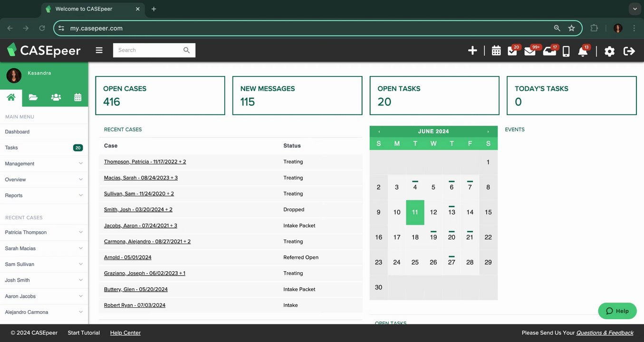The width and height of the screenshot is (644, 342).
Task: Open Tasks in main menu
Action: tap(44, 148)
